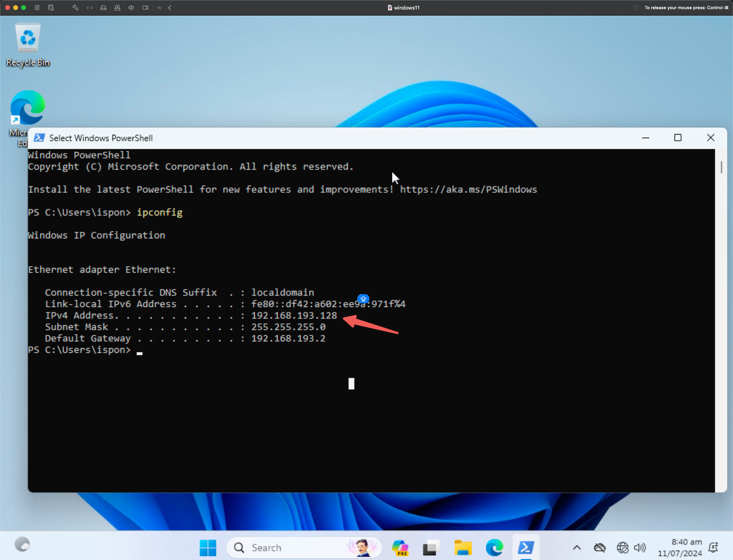The image size is (733, 560).
Task: Maximize the Windows PowerShell window
Action: pyautogui.click(x=678, y=138)
